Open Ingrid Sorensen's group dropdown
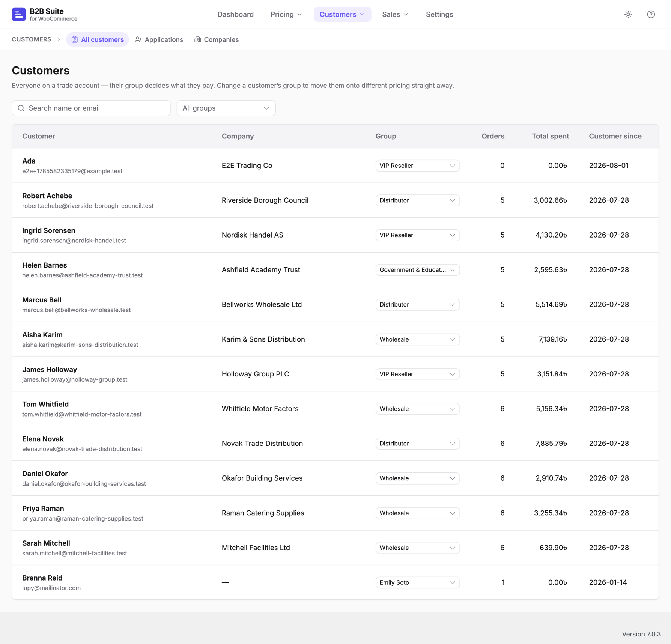Viewport: 671px width, 644px height. pyautogui.click(x=417, y=235)
